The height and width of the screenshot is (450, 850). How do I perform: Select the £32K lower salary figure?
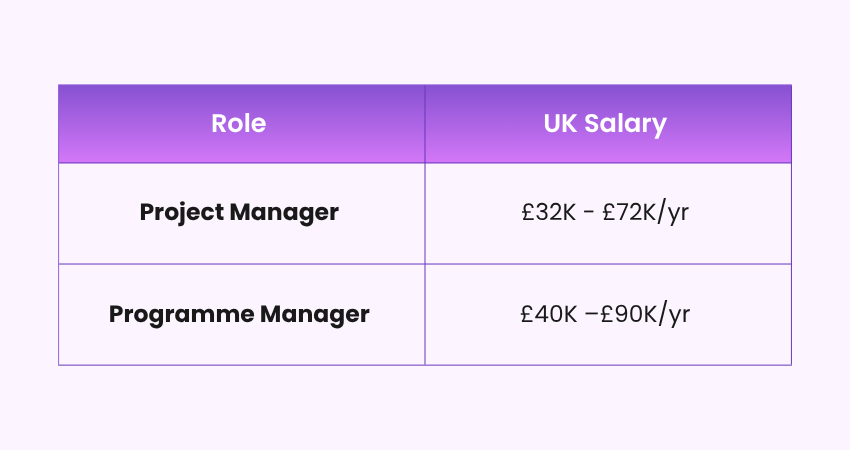(548, 213)
